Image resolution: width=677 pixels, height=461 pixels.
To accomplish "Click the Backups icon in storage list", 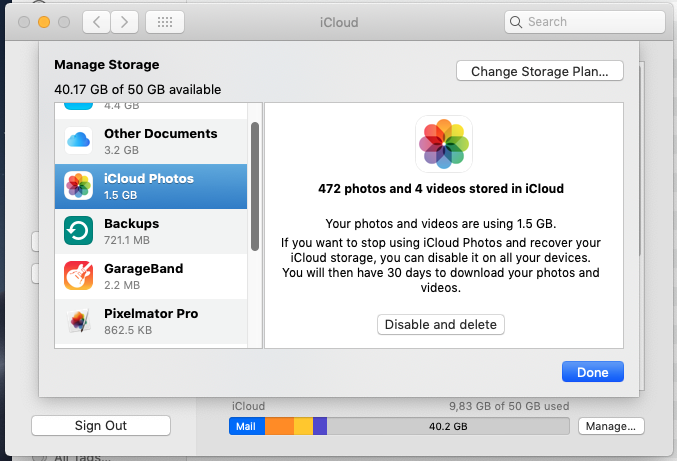I will pyautogui.click(x=79, y=231).
